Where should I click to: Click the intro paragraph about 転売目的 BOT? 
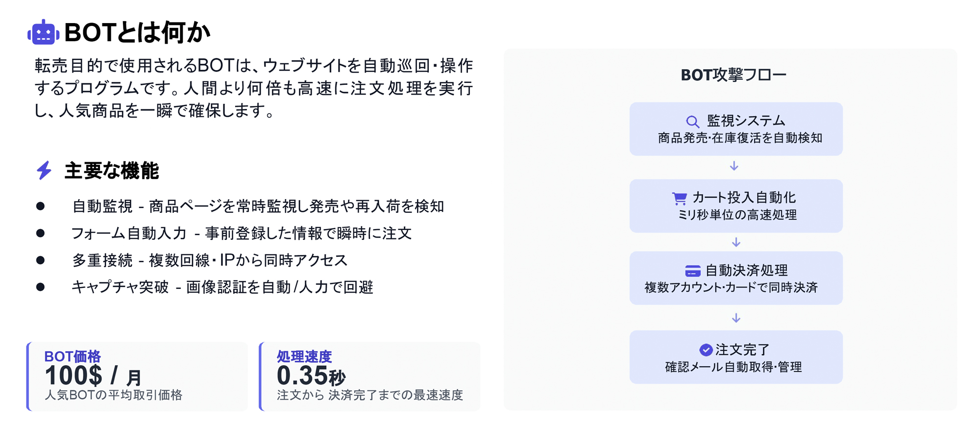pyautogui.click(x=254, y=88)
